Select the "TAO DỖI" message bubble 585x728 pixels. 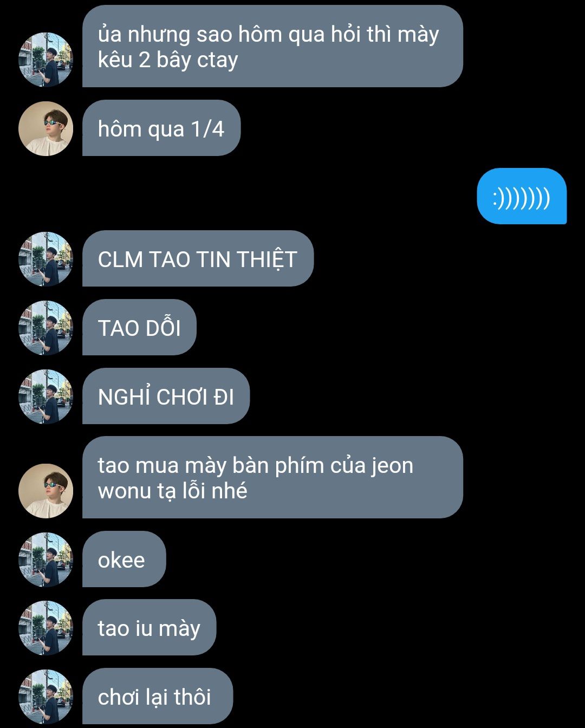tap(139, 327)
